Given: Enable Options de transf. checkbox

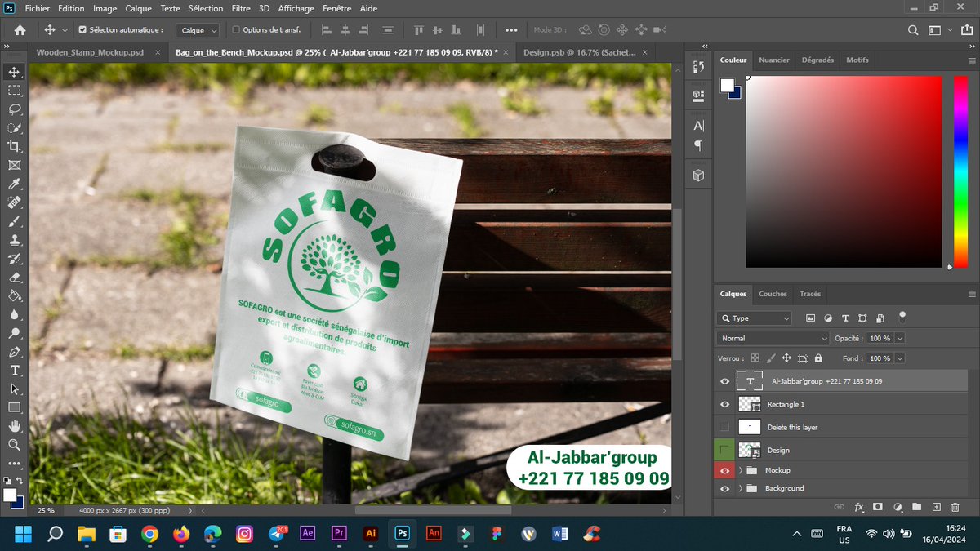Looking at the screenshot, I should 237,30.
